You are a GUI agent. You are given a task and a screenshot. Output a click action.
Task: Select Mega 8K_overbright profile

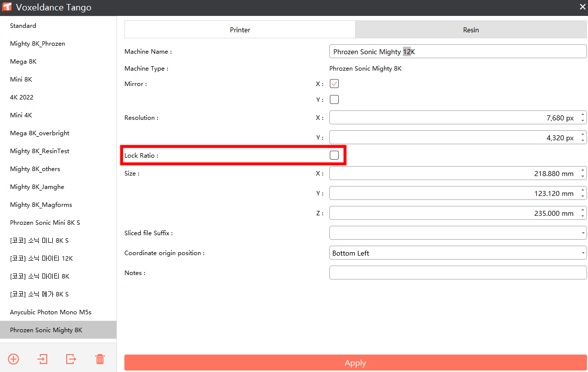pyautogui.click(x=58, y=133)
